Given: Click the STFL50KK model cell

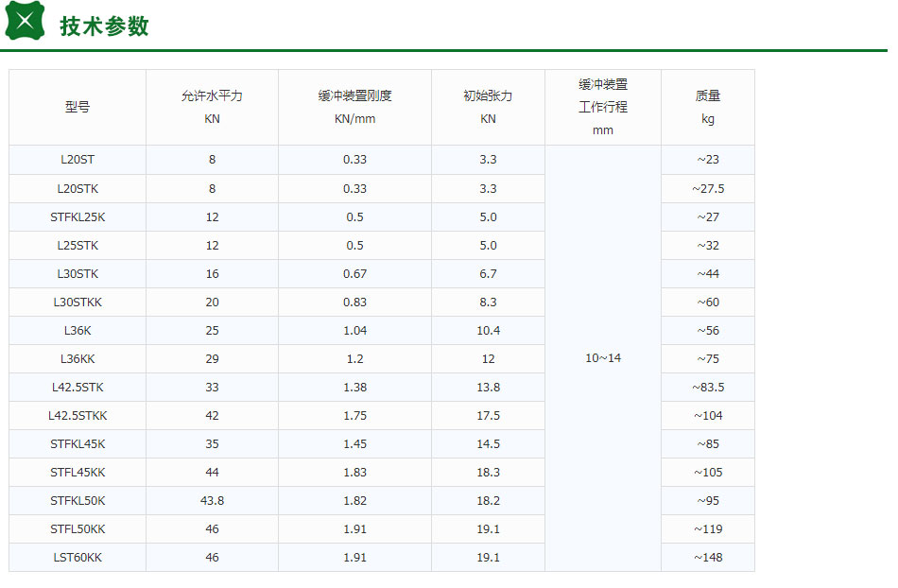Looking at the screenshot, I should (x=78, y=529).
